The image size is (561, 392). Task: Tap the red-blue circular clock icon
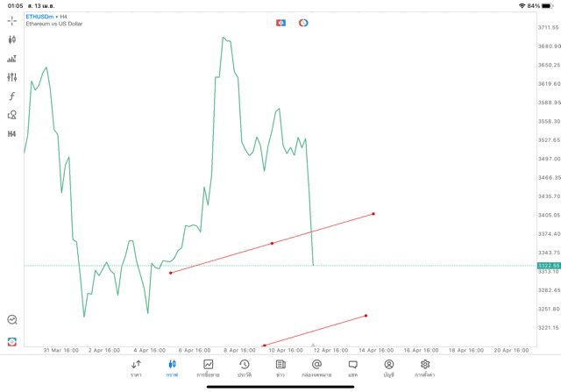tap(303, 22)
